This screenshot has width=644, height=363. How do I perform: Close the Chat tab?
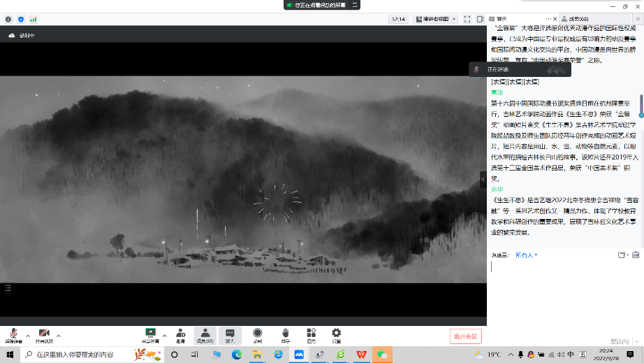555,19
